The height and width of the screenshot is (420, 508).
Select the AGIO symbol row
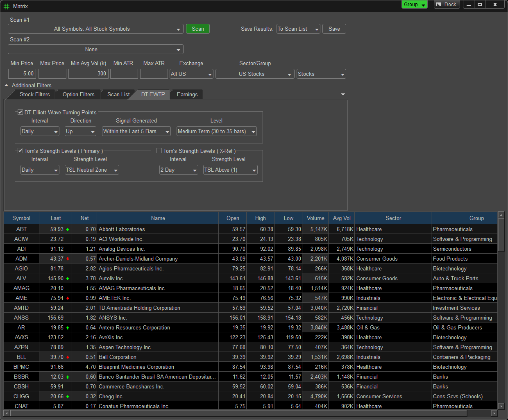tap(251, 269)
